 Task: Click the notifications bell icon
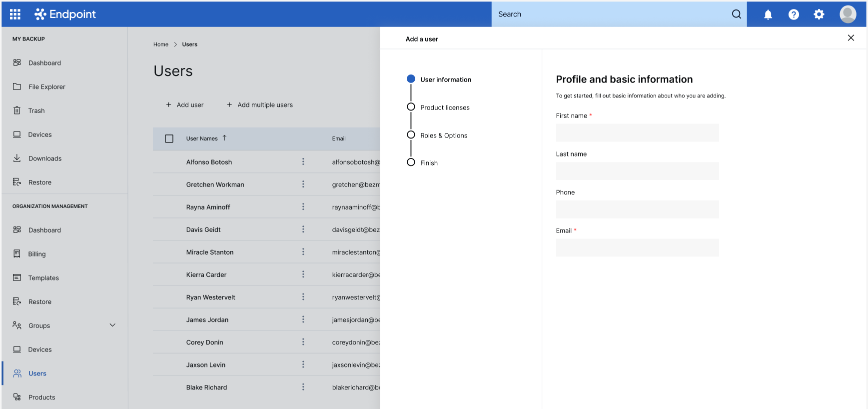pos(768,14)
